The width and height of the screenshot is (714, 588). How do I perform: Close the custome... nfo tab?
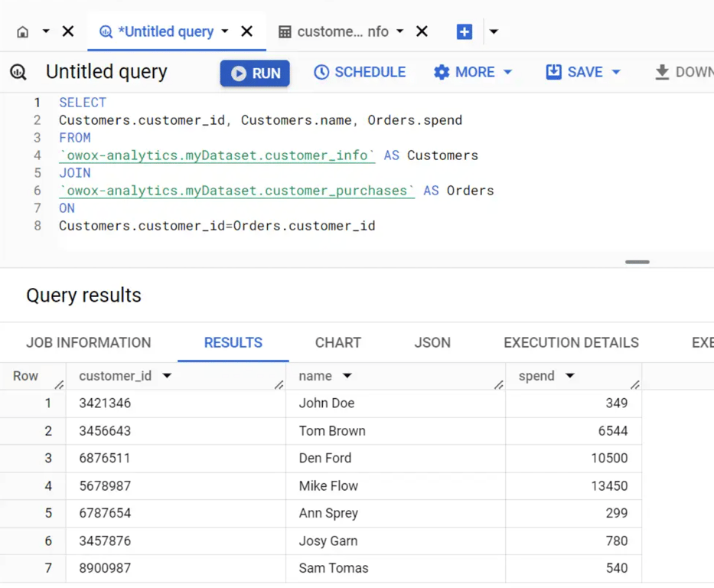(x=422, y=31)
